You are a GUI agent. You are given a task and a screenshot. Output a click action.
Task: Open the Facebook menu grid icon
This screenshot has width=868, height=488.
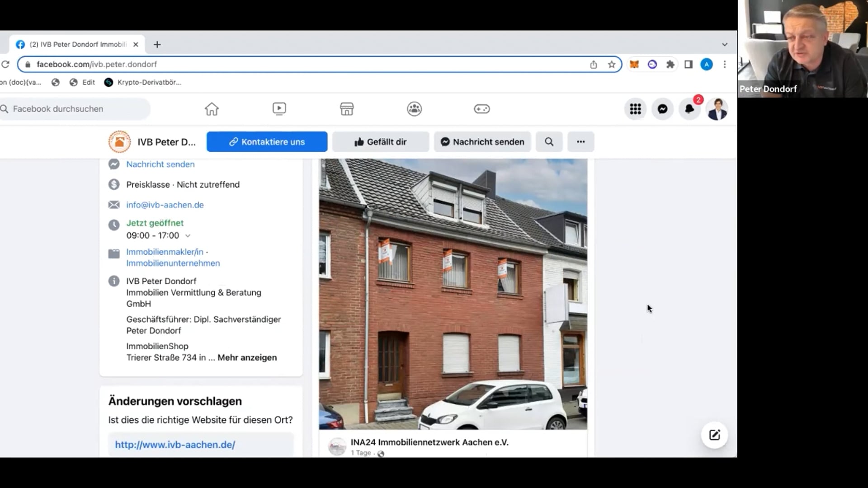pyautogui.click(x=635, y=109)
